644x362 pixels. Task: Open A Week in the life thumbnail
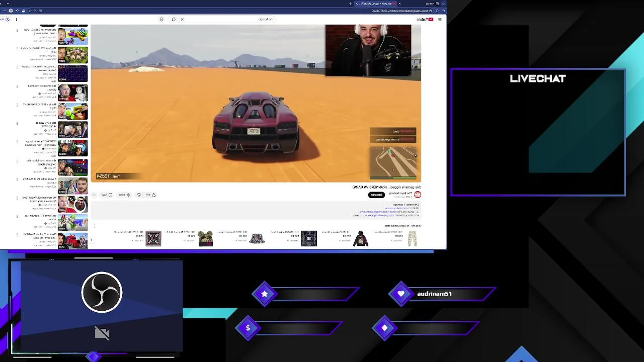72,186
